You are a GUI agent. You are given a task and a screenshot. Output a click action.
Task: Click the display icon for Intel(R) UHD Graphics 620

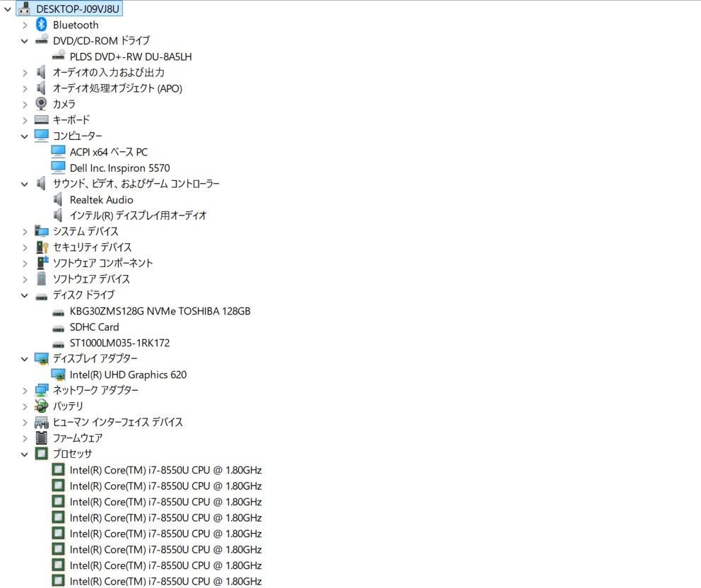(x=58, y=375)
